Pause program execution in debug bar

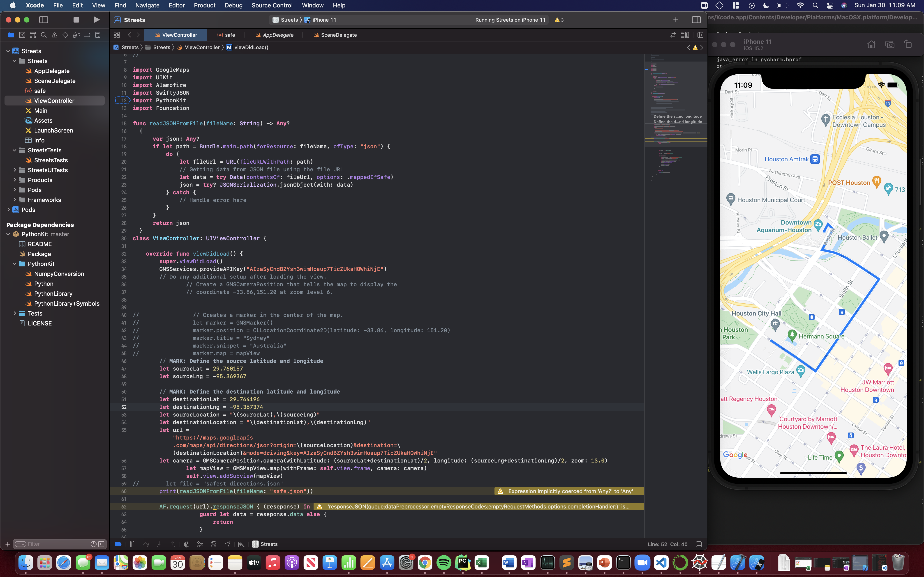(x=132, y=544)
